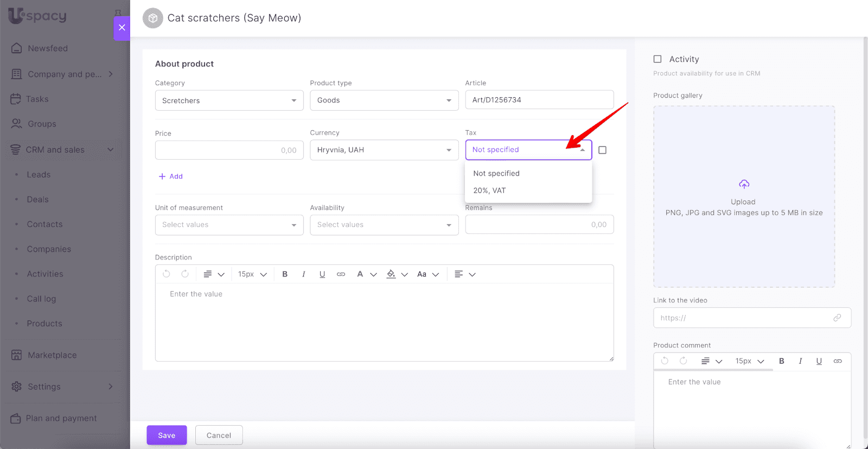This screenshot has width=868, height=449.
Task: Enable the Activity checkbox
Action: click(x=658, y=59)
